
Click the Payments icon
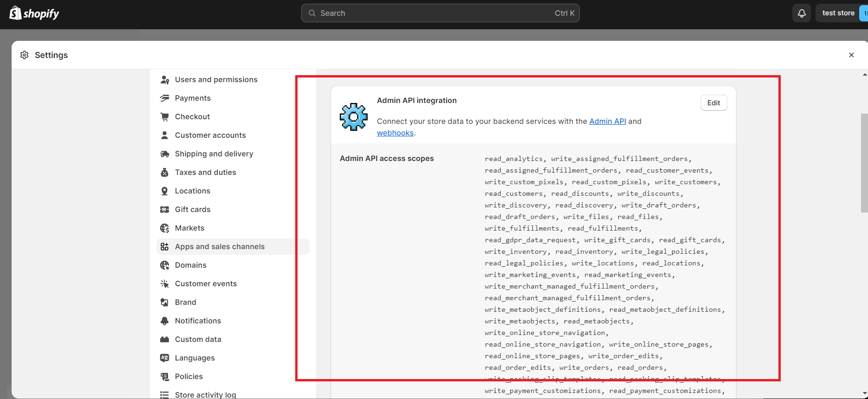[x=164, y=98]
